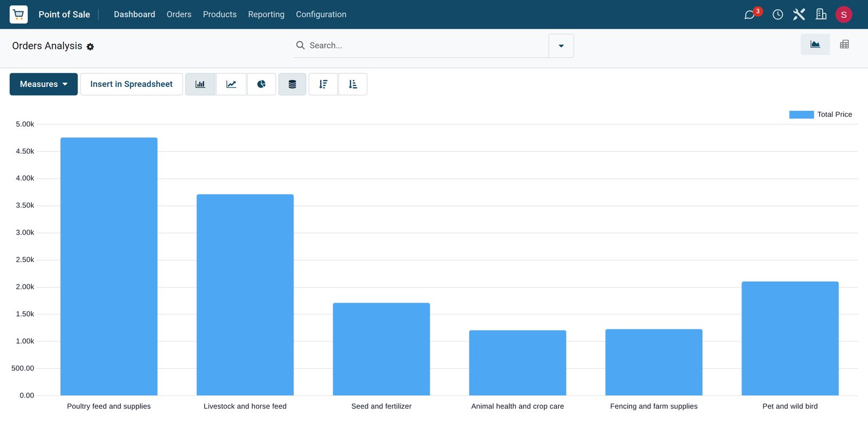
Task: Open the company switcher building icon
Action: [821, 15]
